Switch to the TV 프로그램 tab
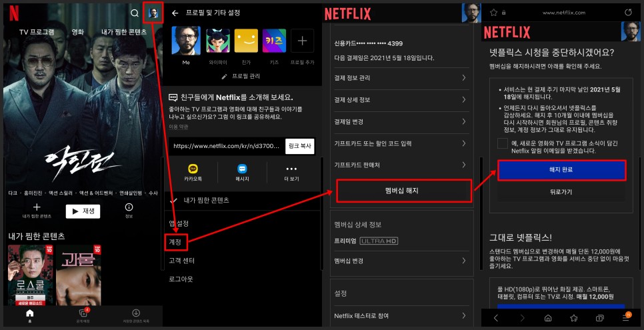 37,31
